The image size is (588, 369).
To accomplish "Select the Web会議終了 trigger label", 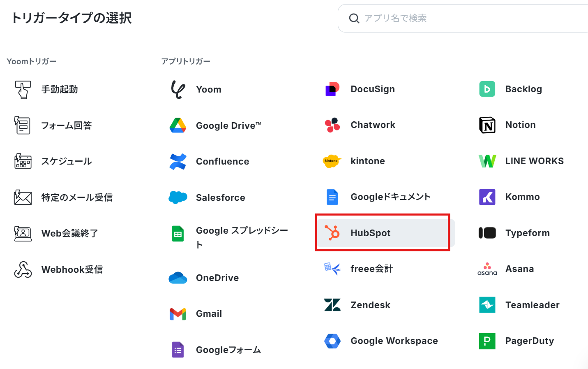I will point(70,233).
